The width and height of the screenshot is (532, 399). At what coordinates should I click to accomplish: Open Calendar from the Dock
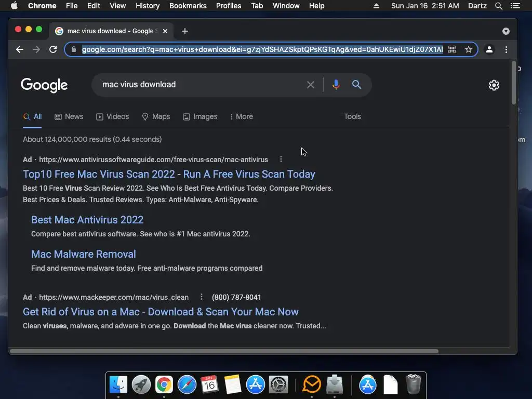[x=209, y=384]
